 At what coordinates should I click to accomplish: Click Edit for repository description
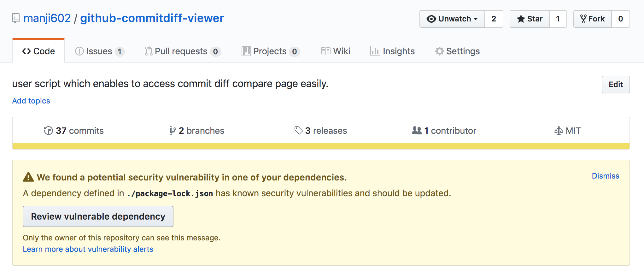(616, 85)
